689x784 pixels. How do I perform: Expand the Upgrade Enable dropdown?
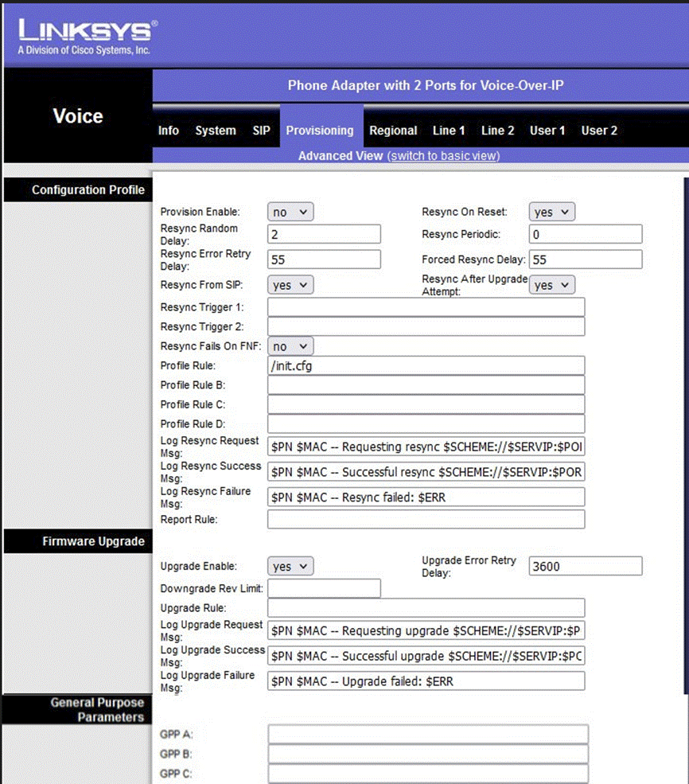(290, 566)
